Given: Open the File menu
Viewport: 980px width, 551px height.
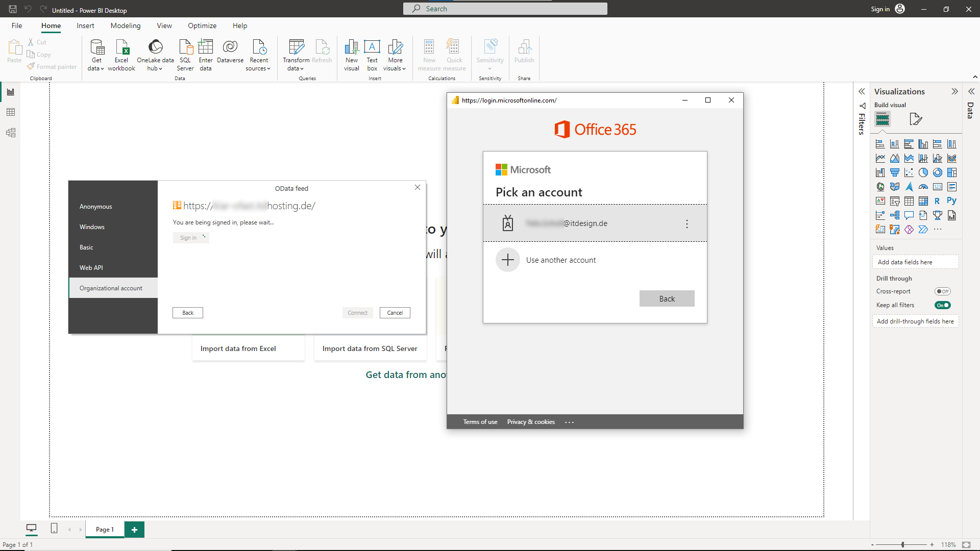Looking at the screenshot, I should 17,26.
